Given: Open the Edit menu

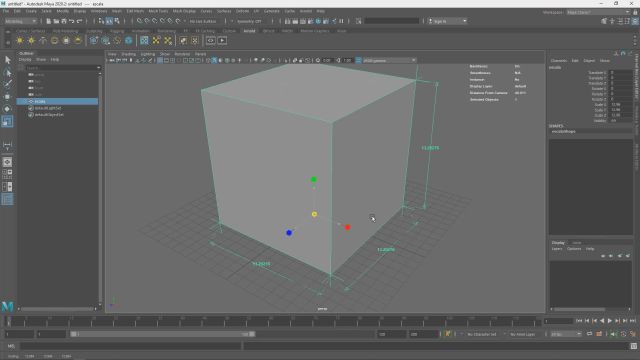Looking at the screenshot, I should pos(17,11).
